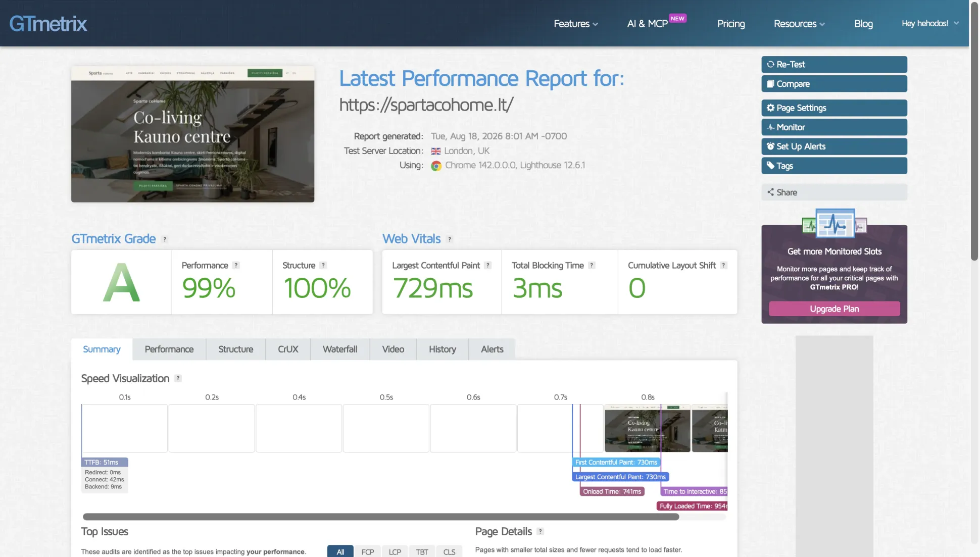Click the 729ms LCP value

point(432,288)
